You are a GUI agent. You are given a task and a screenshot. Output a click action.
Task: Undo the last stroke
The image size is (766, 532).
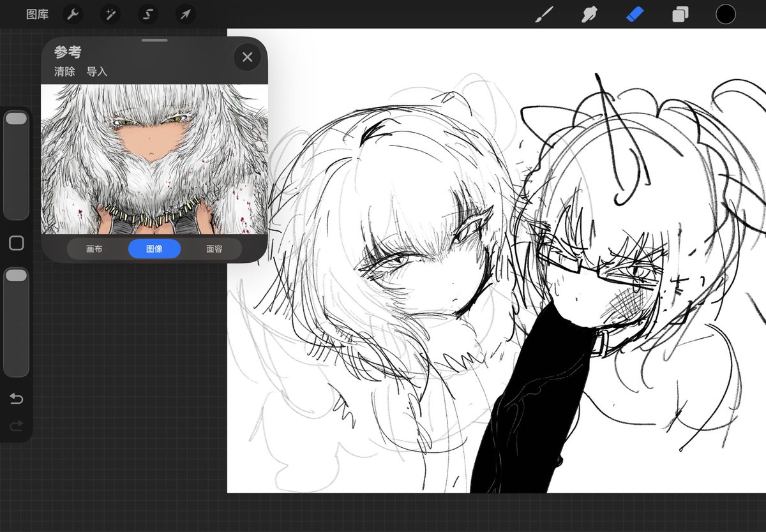tap(16, 399)
